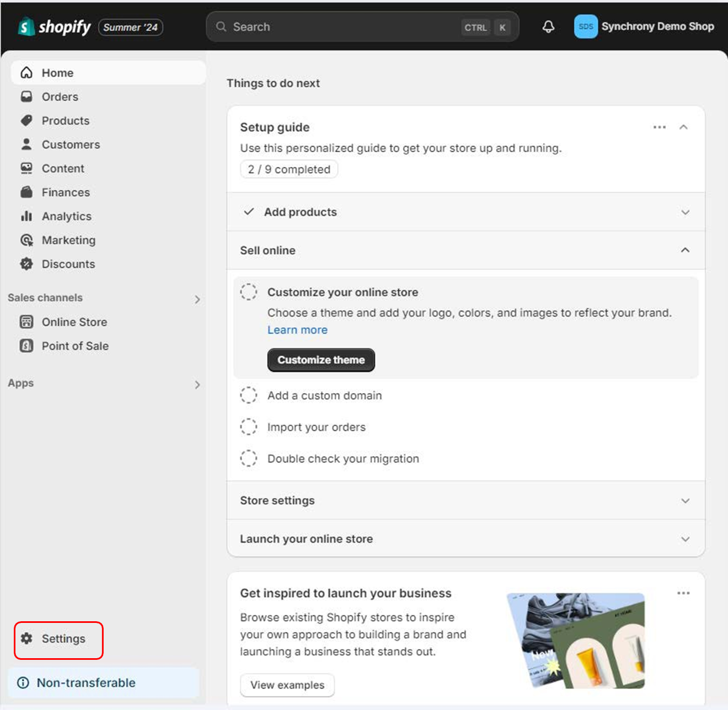The height and width of the screenshot is (710, 728).
Task: Expand the Store settings section
Action: coord(686,501)
